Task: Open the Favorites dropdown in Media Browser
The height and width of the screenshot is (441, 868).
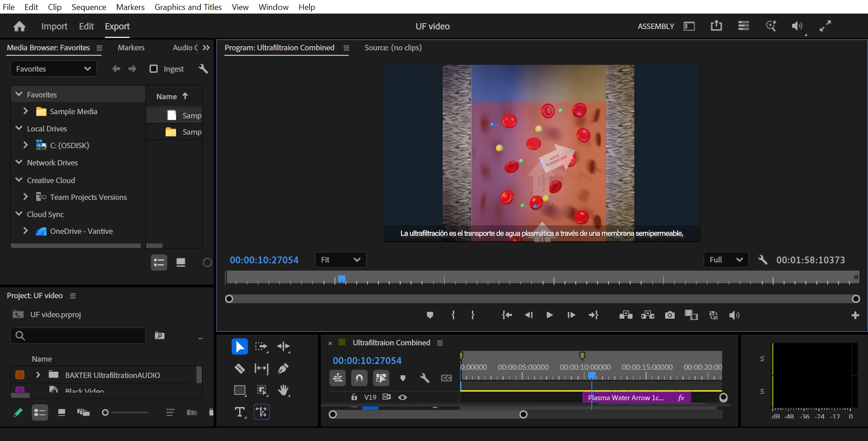Action: point(53,69)
